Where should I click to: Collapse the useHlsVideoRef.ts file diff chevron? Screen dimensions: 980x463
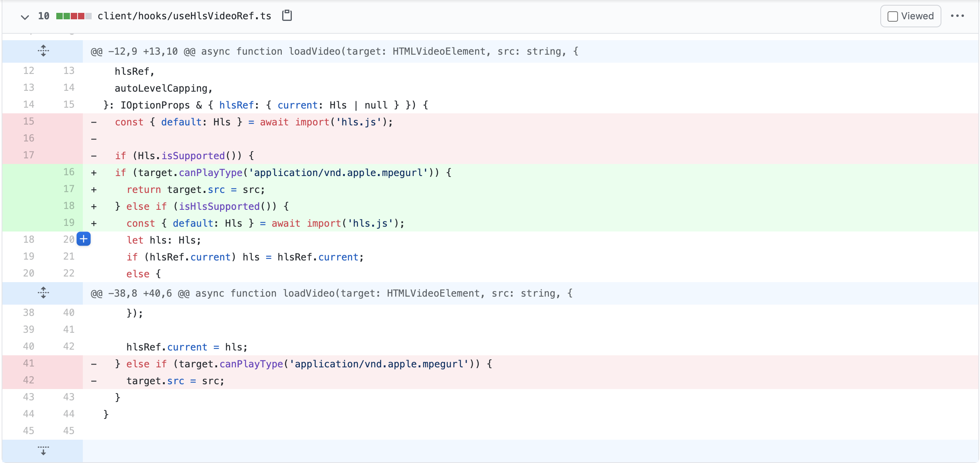(25, 16)
